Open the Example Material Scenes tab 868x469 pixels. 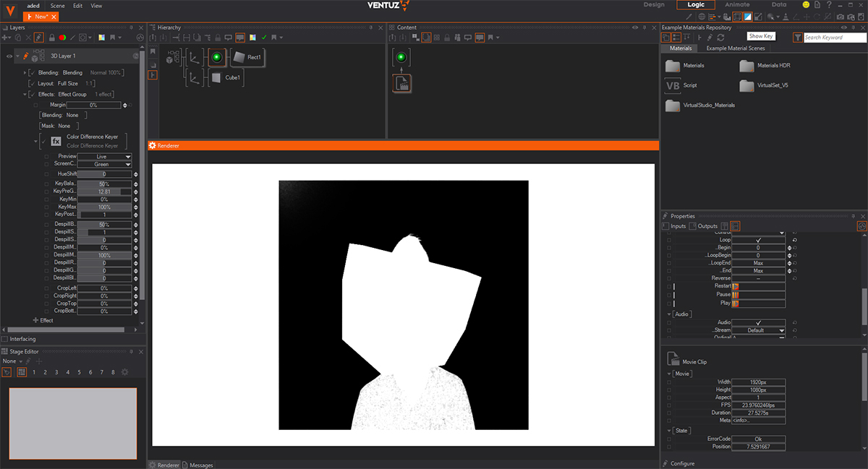pyautogui.click(x=735, y=48)
